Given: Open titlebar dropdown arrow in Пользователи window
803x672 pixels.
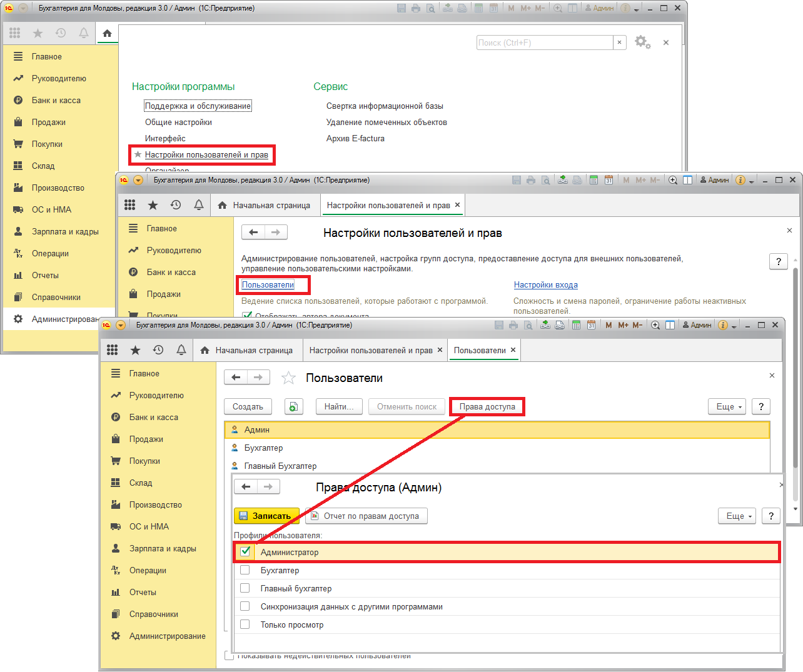Looking at the screenshot, I should coord(734,326).
